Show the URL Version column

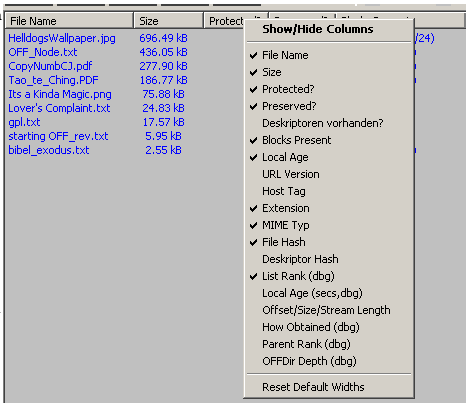coord(328,174)
